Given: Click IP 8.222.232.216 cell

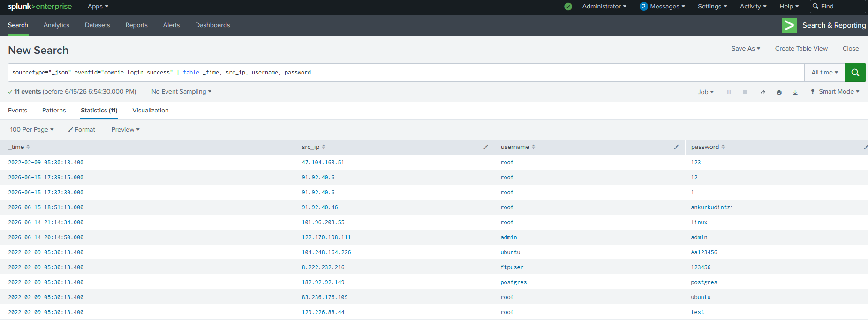Looking at the screenshot, I should [323, 267].
